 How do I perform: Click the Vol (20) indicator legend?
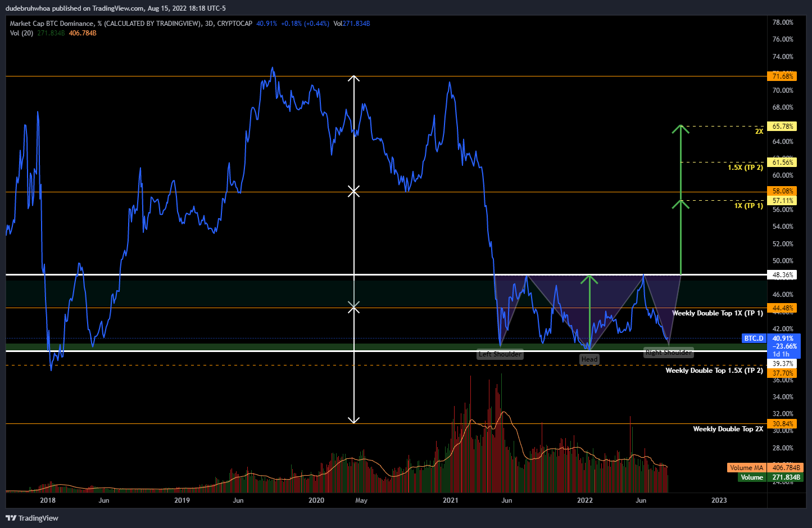click(x=22, y=33)
